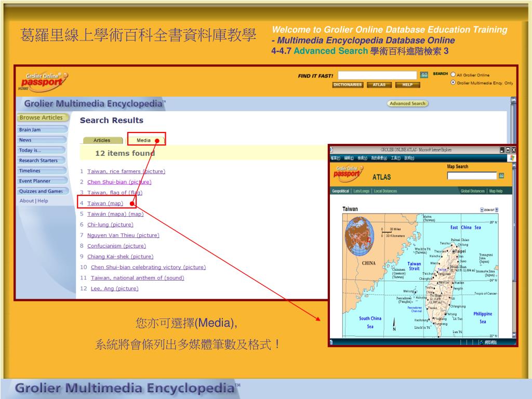Open Taiwán (mapa) (map) result
This screenshot has width=532, height=399.
(115, 214)
